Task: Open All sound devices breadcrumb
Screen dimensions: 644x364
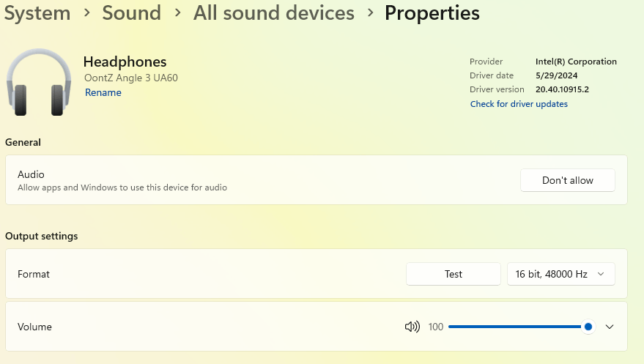Action: pyautogui.click(x=273, y=13)
